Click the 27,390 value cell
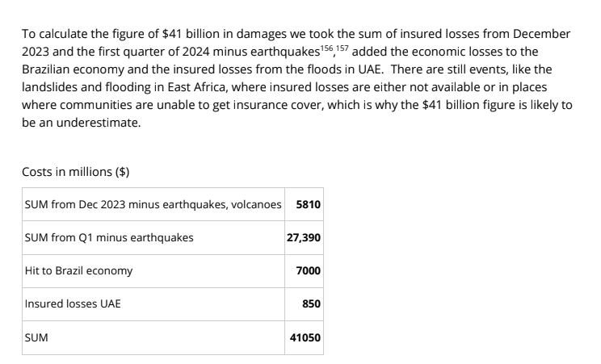This screenshot has width=601, height=364. 305,238
